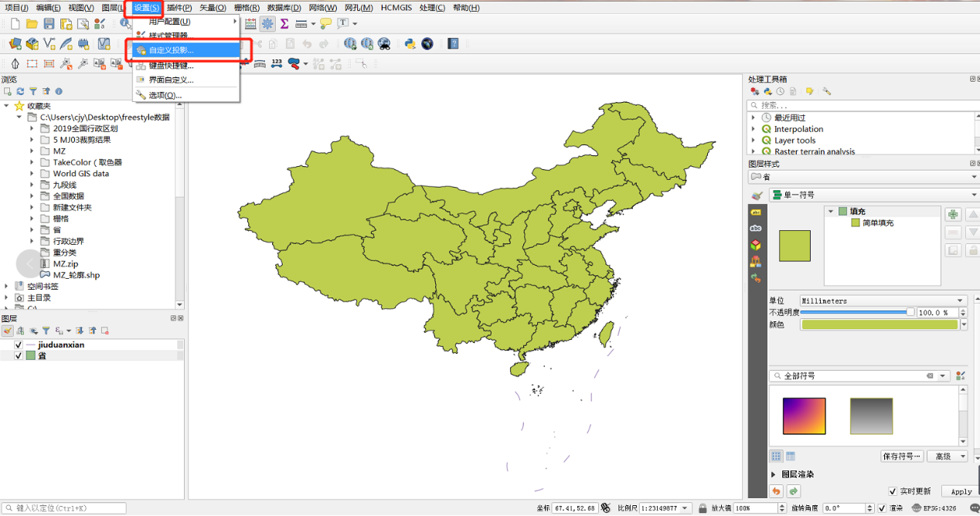The width and height of the screenshot is (980, 516).
Task: Toggle the 渲染 render checkbox in the status bar
Action: (x=882, y=508)
